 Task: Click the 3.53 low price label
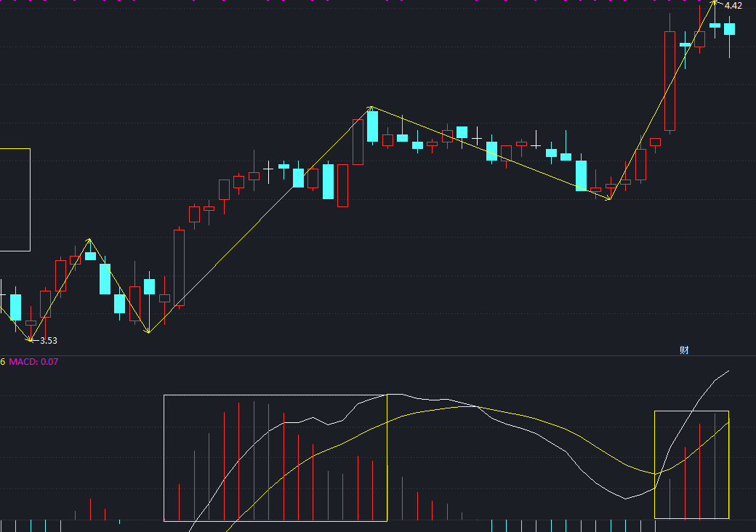[x=48, y=341]
